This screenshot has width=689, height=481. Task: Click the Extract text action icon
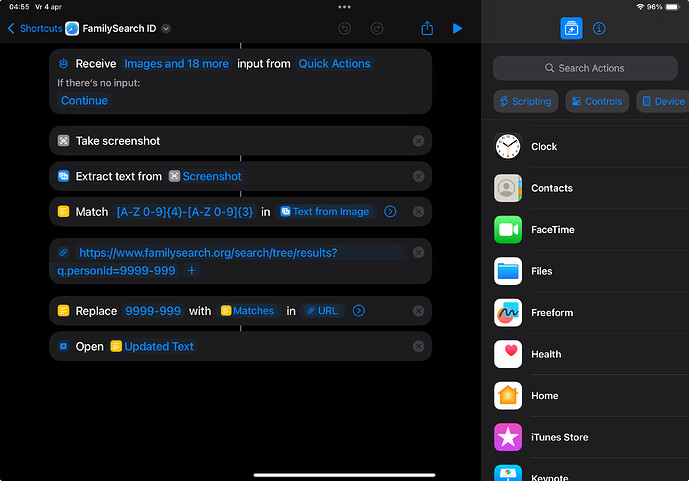(64, 176)
